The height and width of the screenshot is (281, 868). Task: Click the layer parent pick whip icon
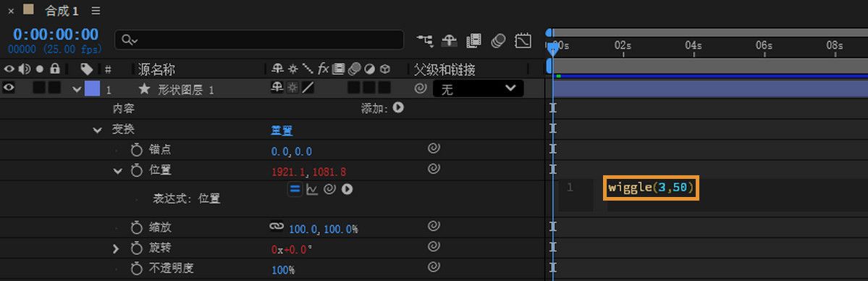[x=420, y=88]
